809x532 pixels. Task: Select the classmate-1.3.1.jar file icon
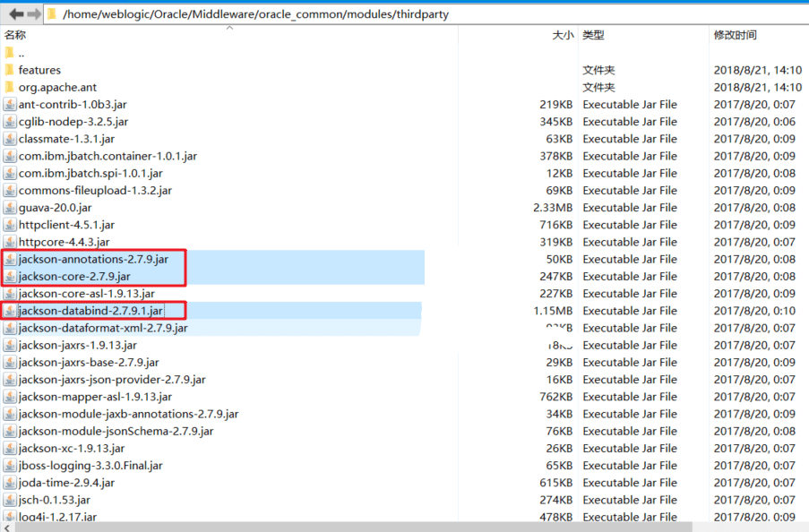(9, 139)
